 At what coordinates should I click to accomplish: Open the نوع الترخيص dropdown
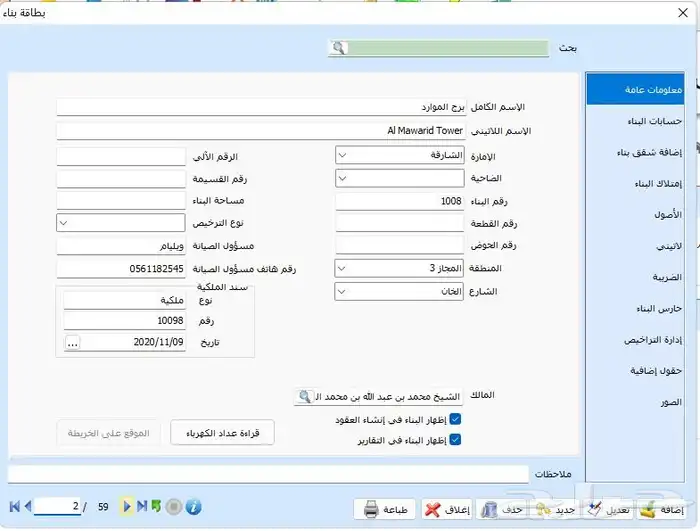coord(121,222)
